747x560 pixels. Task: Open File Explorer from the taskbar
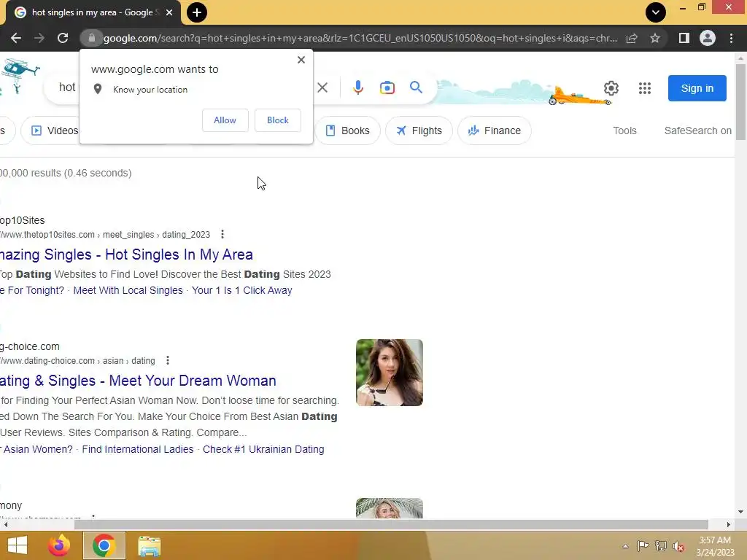tap(149, 546)
